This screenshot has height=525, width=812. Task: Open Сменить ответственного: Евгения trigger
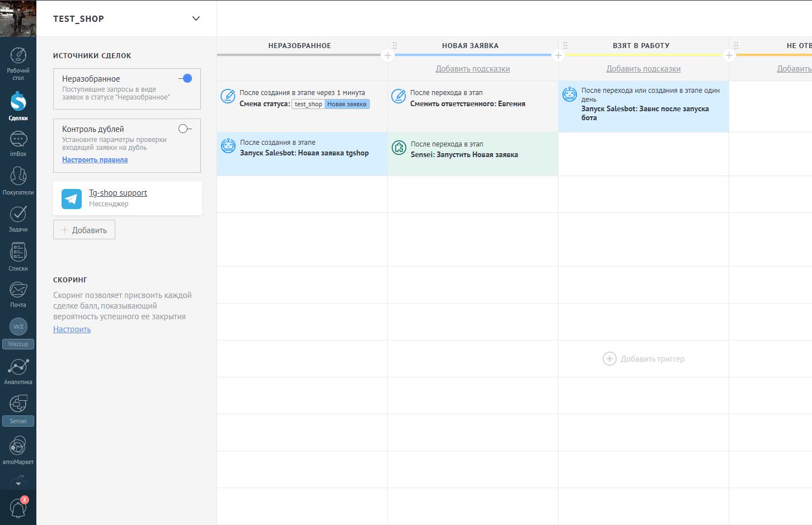click(x=473, y=106)
